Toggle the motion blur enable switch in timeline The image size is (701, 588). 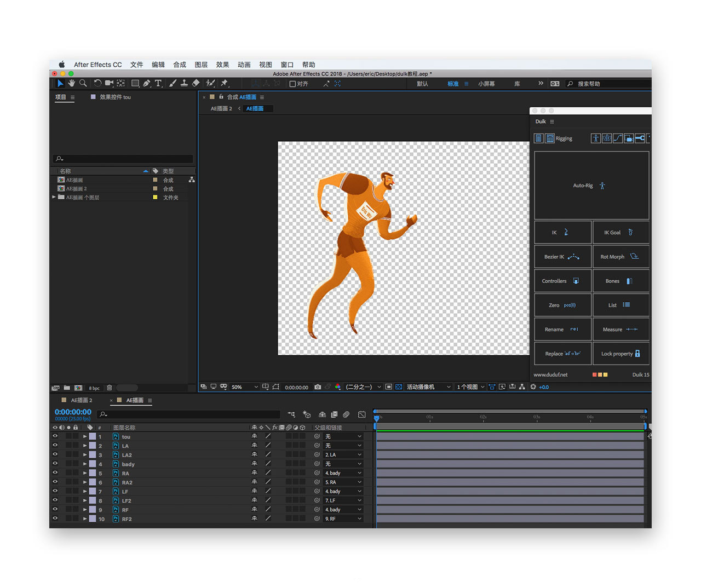pos(346,414)
